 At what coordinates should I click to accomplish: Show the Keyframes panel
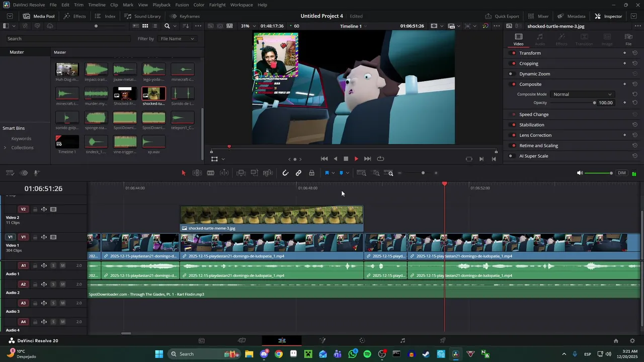[x=184, y=16]
